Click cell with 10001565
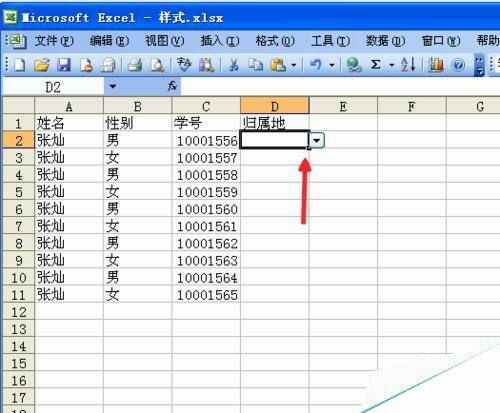This screenshot has height=413, width=500. pyautogui.click(x=206, y=295)
